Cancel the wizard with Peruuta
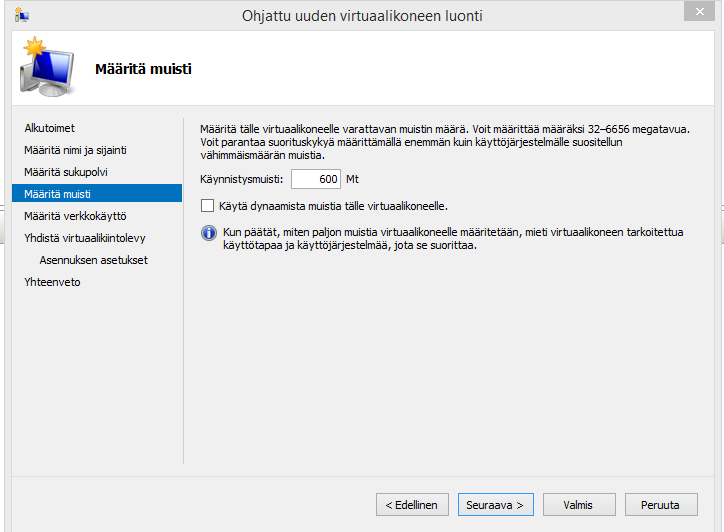This screenshot has height=532, width=724. [661, 505]
